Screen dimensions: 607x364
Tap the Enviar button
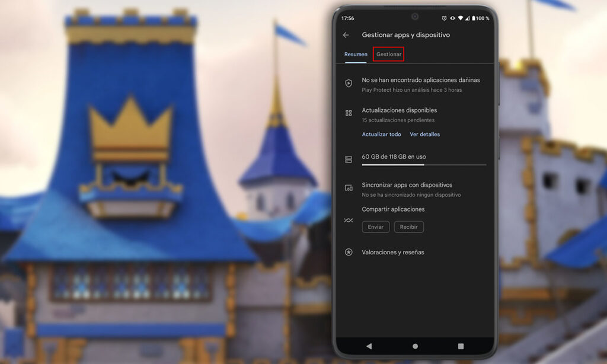coord(375,227)
